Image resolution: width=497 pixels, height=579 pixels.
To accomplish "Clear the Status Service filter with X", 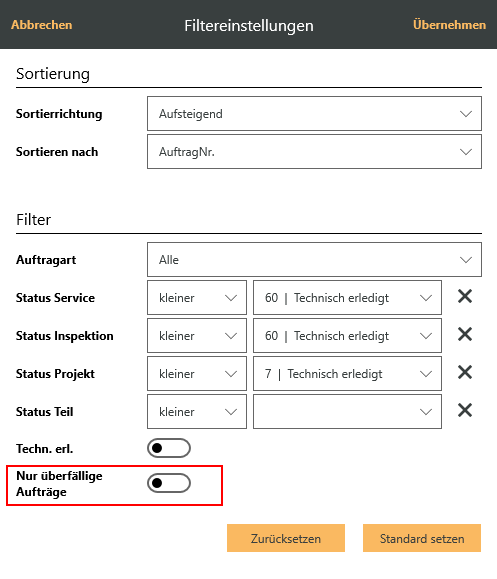I will click(x=465, y=297).
